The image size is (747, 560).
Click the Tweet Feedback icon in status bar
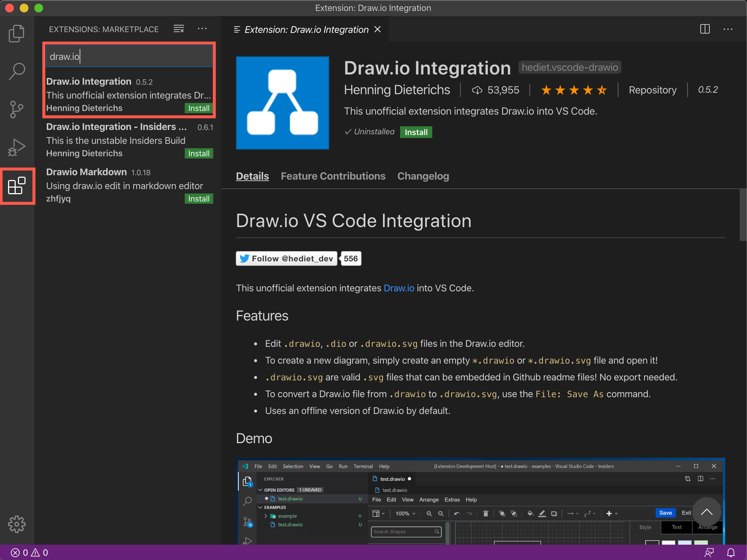[710, 552]
